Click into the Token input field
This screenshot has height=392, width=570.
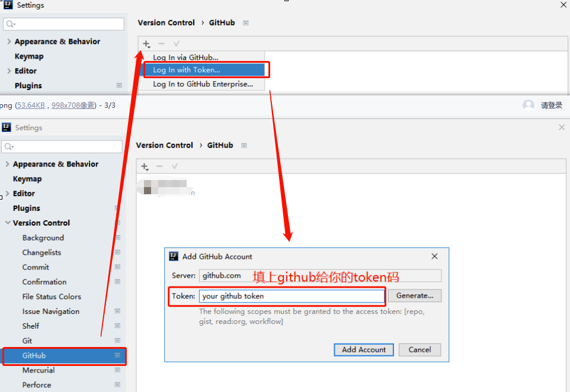[x=292, y=296]
